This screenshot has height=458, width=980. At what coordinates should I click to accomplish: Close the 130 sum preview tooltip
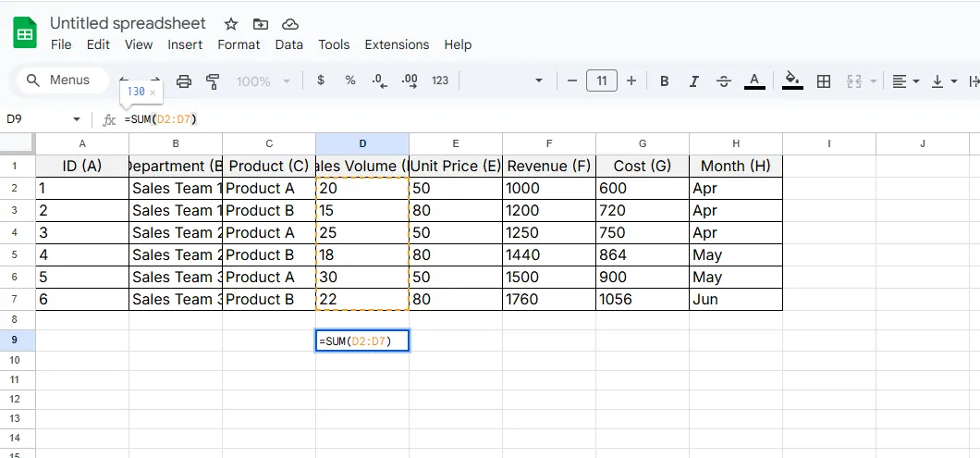point(153,93)
